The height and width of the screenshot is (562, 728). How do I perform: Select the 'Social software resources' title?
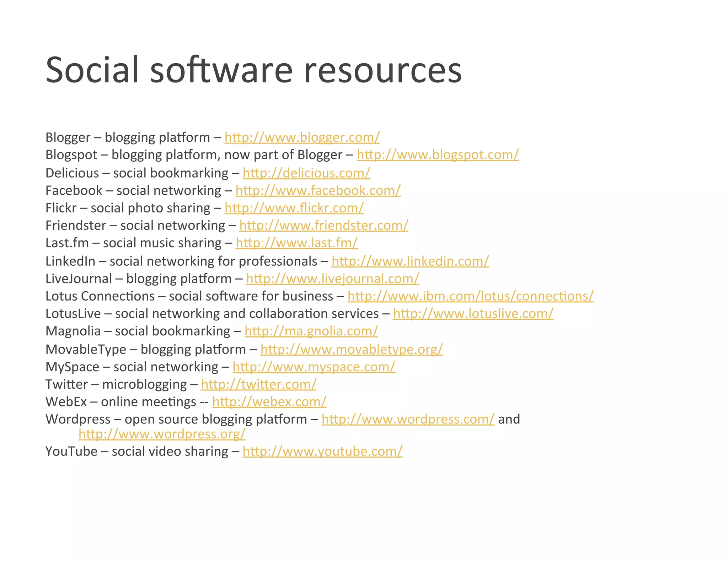click(x=254, y=70)
